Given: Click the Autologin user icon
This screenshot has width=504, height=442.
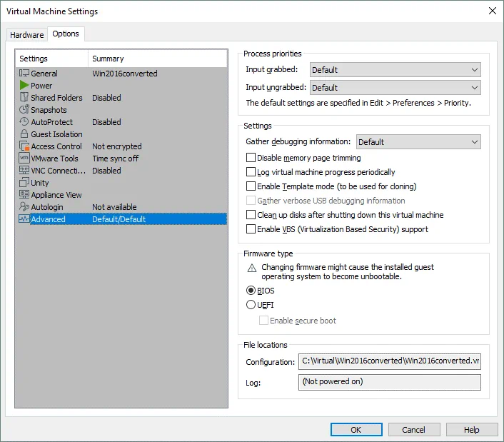Looking at the screenshot, I should click(x=24, y=207).
